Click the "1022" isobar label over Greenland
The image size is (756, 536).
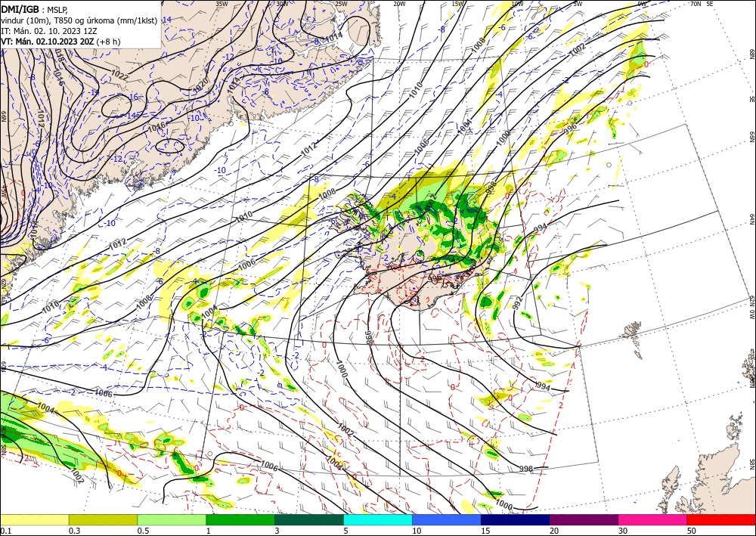(x=119, y=74)
